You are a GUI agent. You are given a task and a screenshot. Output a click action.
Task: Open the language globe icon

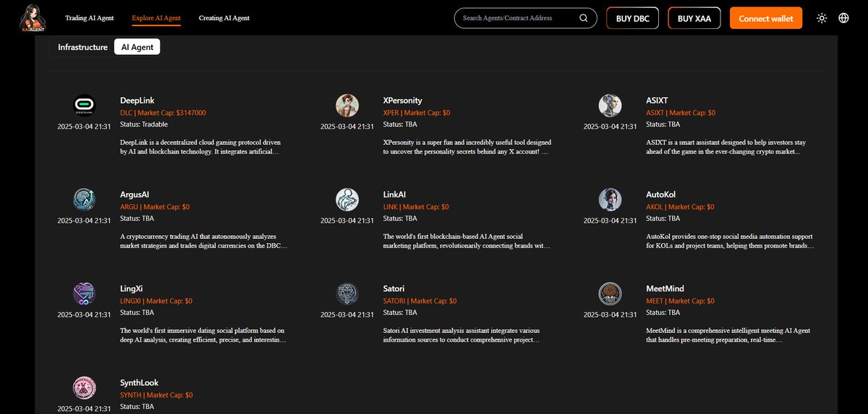844,18
